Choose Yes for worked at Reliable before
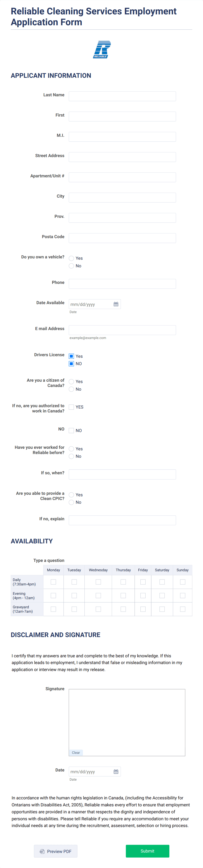 point(71,449)
